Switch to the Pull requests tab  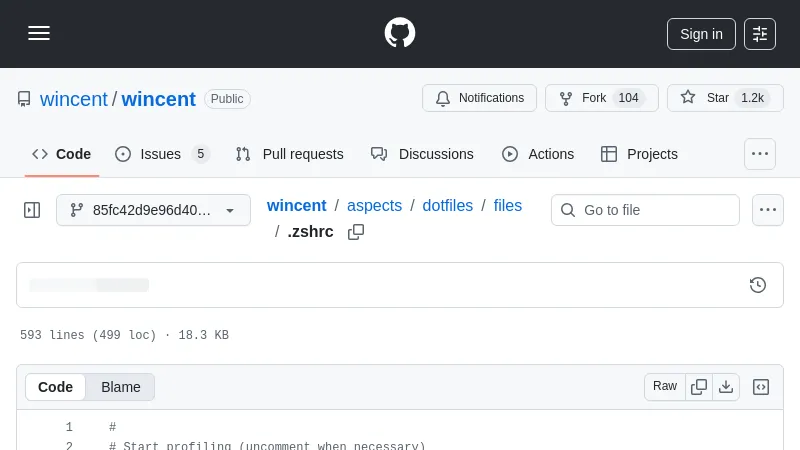tap(290, 154)
